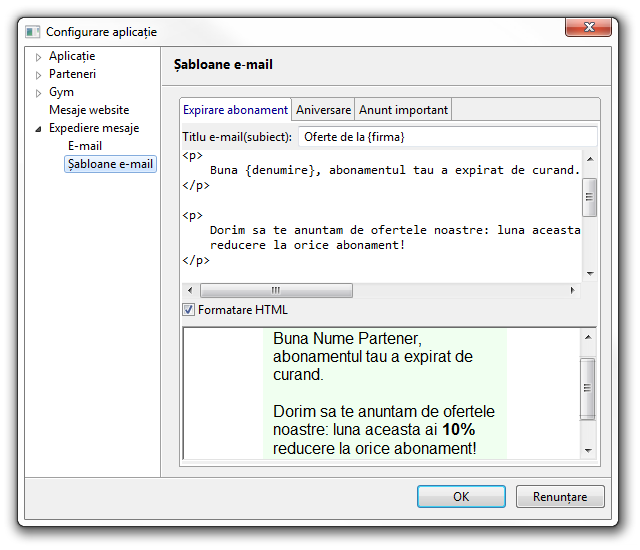Click the Titlu e-mail subject field

click(x=446, y=136)
